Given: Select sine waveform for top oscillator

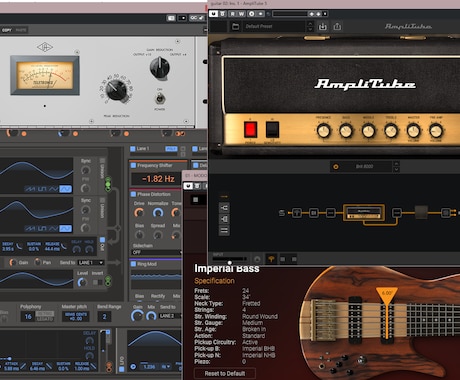Looking at the screenshot, I should tap(65, 189).
